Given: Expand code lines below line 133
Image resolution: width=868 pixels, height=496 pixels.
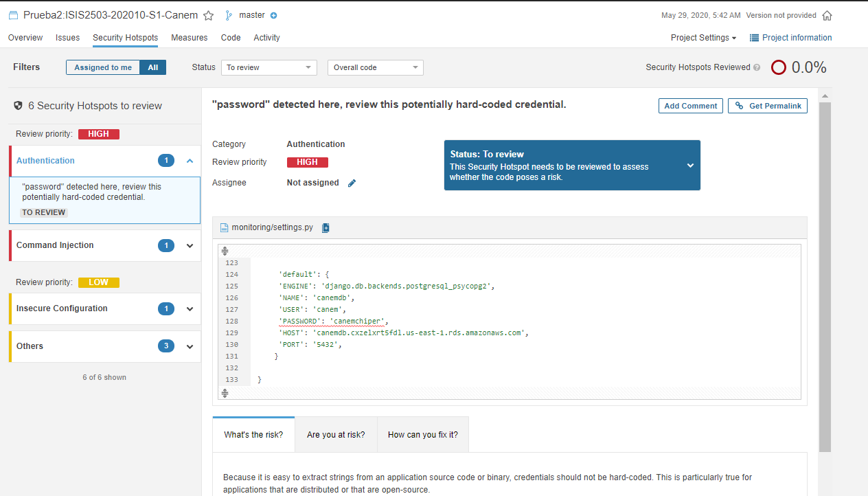Looking at the screenshot, I should (225, 393).
